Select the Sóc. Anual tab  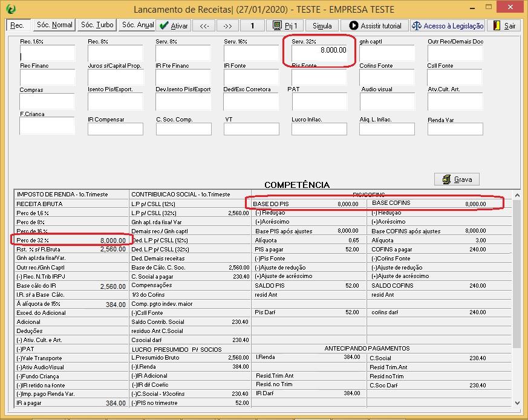(137, 25)
